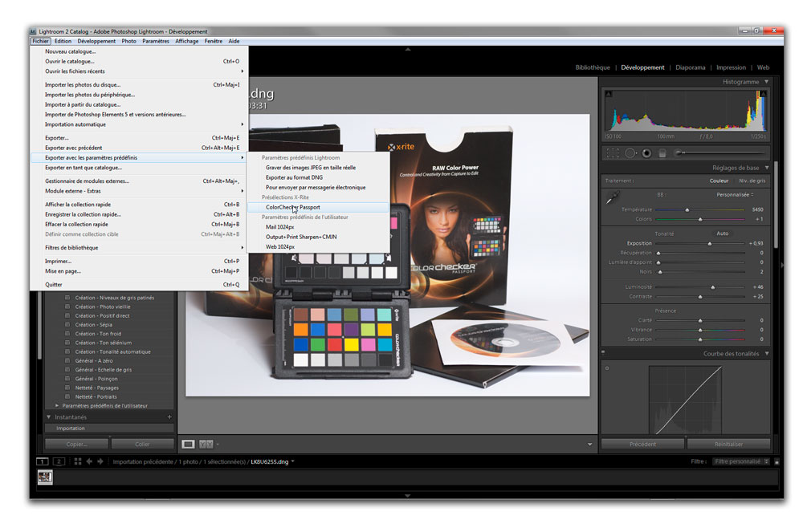Collapse the Instantanés panel
Image resolution: width=803 pixels, height=532 pixels.
coord(49,417)
